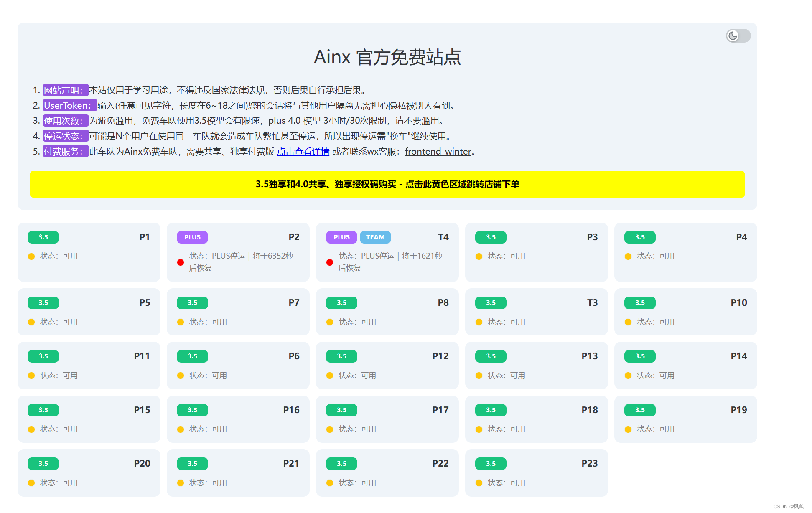Click the 3.5 badge on P20 card
The image size is (812, 513).
coord(43,464)
